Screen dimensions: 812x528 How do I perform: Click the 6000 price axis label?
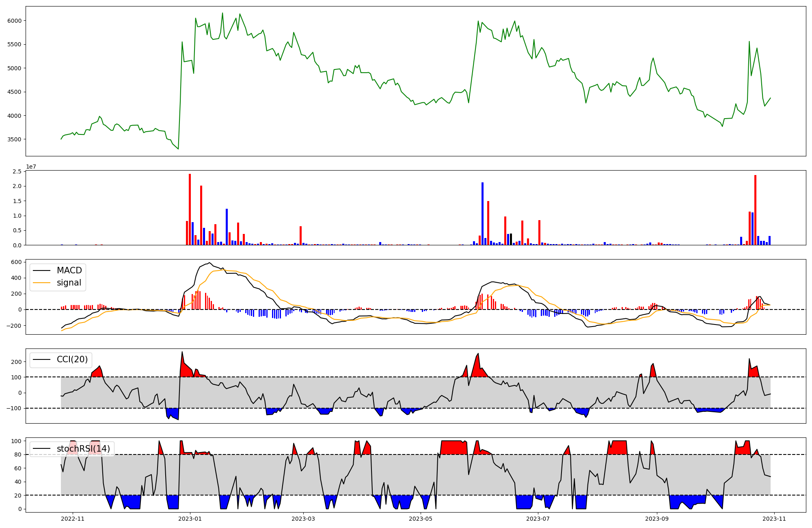(x=15, y=21)
